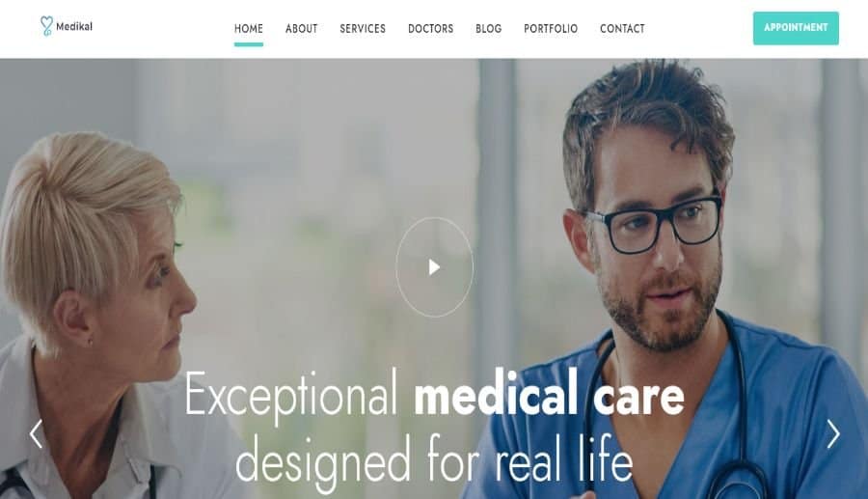Click the Medikal heart logo icon
This screenshot has width=868, height=499.
[46, 26]
